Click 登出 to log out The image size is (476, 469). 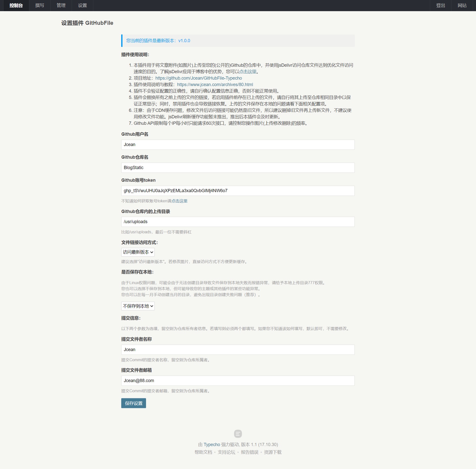tap(440, 5)
